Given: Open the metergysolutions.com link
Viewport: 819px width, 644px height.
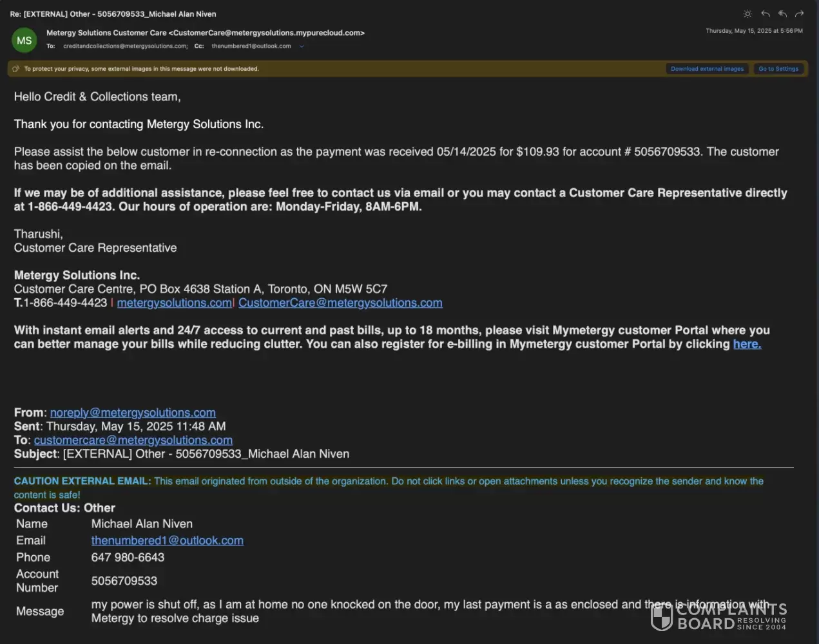Looking at the screenshot, I should point(174,303).
